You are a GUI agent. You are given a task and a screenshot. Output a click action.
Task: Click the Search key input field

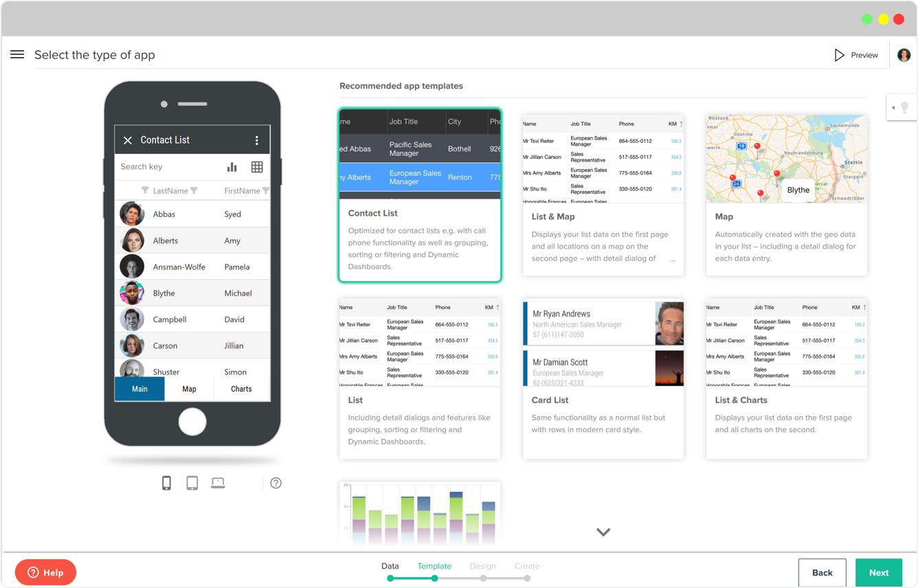click(x=168, y=167)
